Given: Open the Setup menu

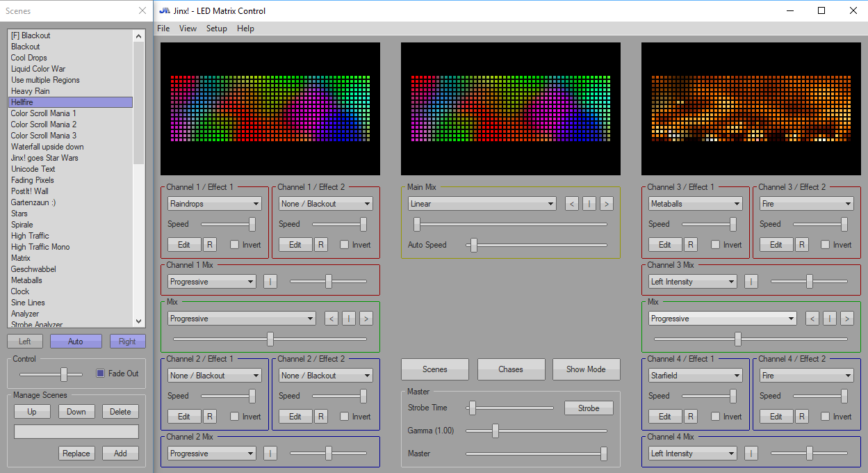Looking at the screenshot, I should coord(217,29).
